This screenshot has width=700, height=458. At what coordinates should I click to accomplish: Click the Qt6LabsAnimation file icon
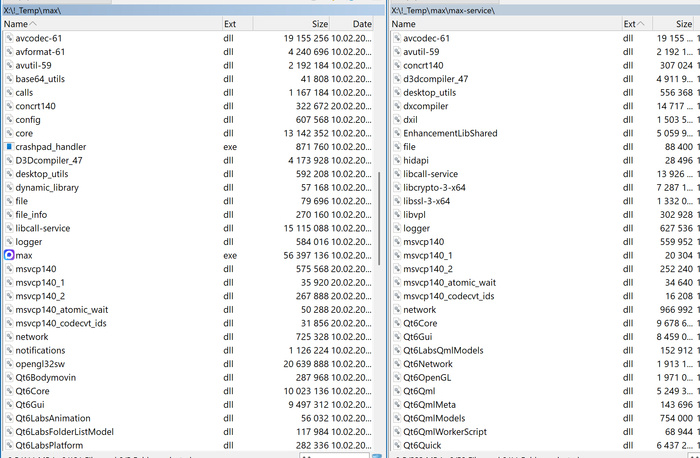pos(9,418)
